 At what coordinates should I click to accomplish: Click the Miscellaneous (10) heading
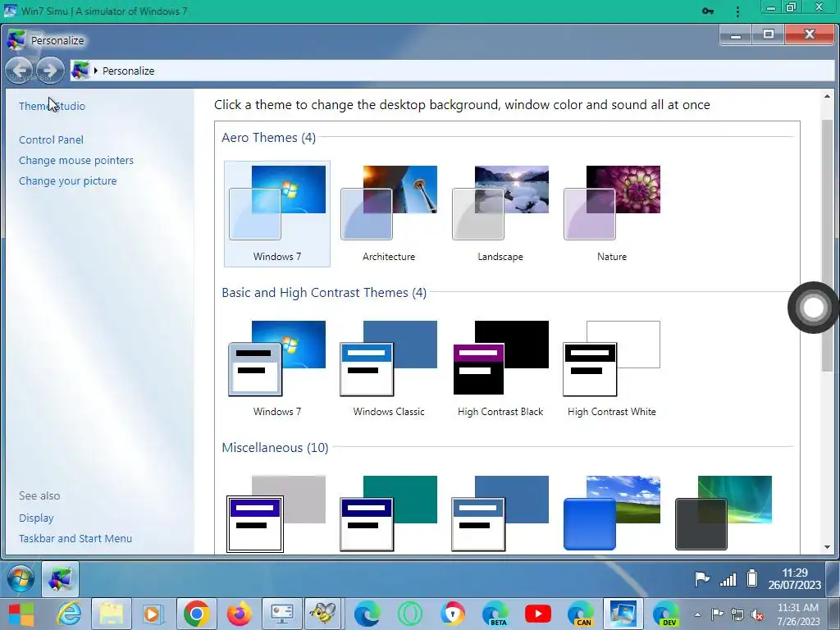click(x=275, y=447)
